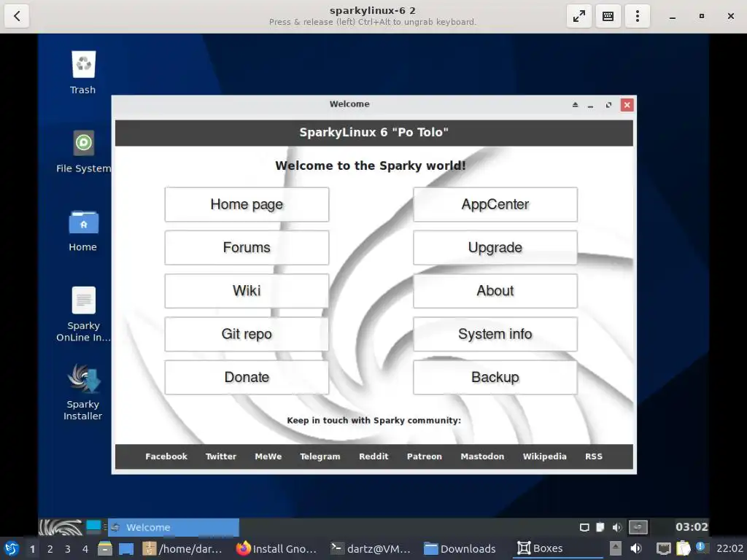
Task: Open the Wikipedia community link
Action: tap(544, 456)
